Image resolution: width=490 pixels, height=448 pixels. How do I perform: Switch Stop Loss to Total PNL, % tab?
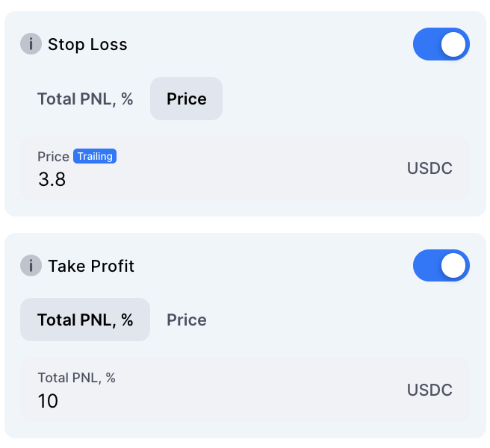pos(85,99)
